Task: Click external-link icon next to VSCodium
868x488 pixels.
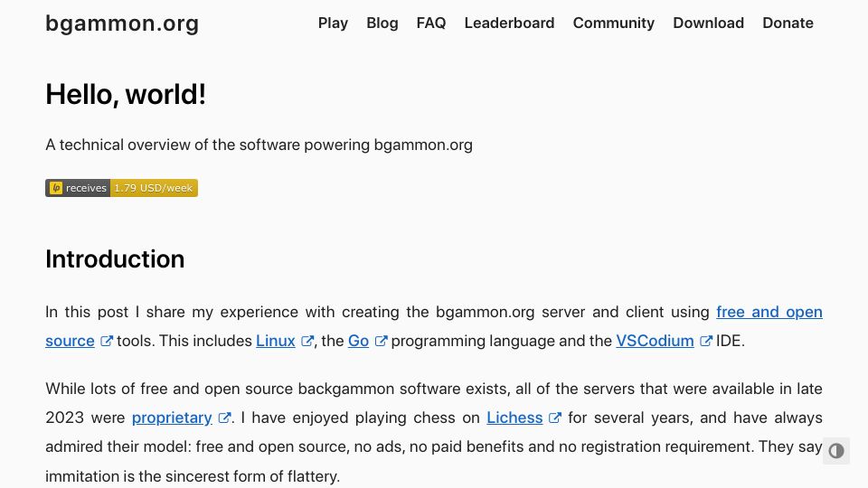Action: [706, 341]
